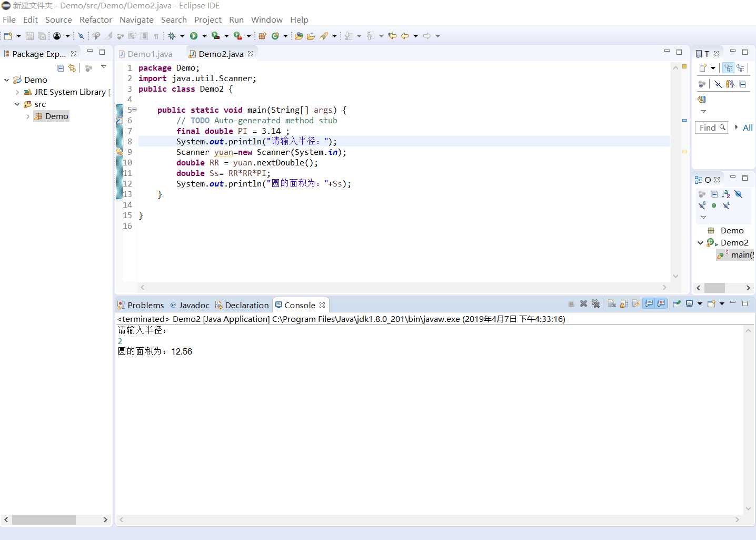Remove All Terminated Launches in Console
The image size is (756, 540).
point(595,303)
